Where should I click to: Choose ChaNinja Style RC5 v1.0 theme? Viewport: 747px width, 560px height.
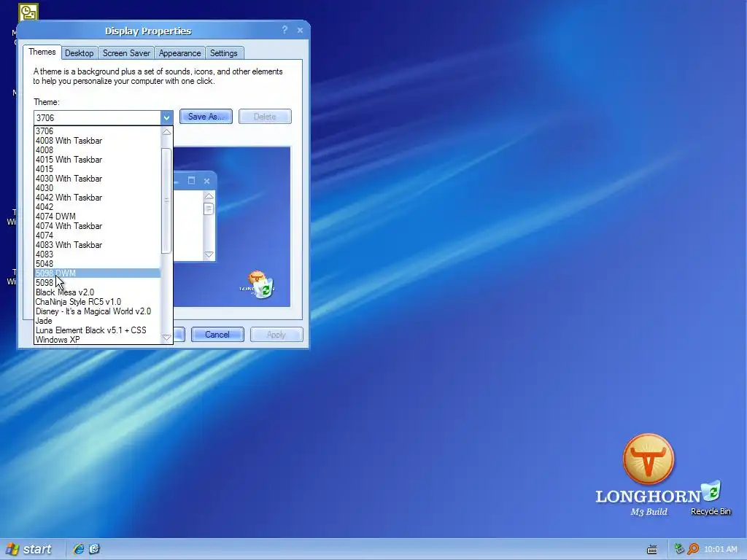pyautogui.click(x=98, y=302)
